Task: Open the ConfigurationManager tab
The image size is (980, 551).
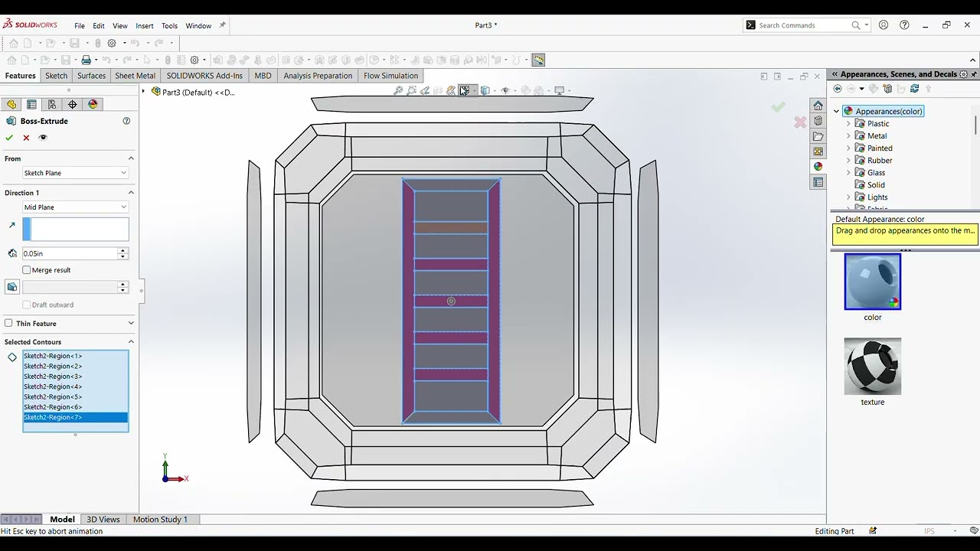Action: [52, 104]
